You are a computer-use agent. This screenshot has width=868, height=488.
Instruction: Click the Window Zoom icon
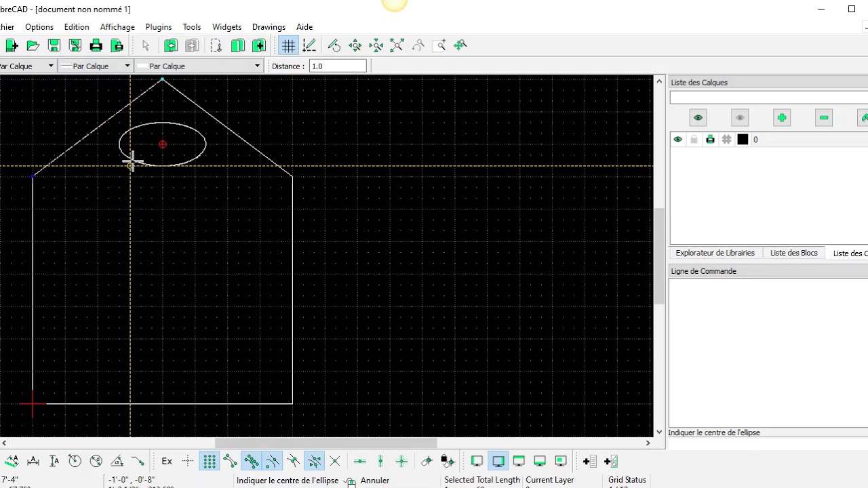pos(440,45)
